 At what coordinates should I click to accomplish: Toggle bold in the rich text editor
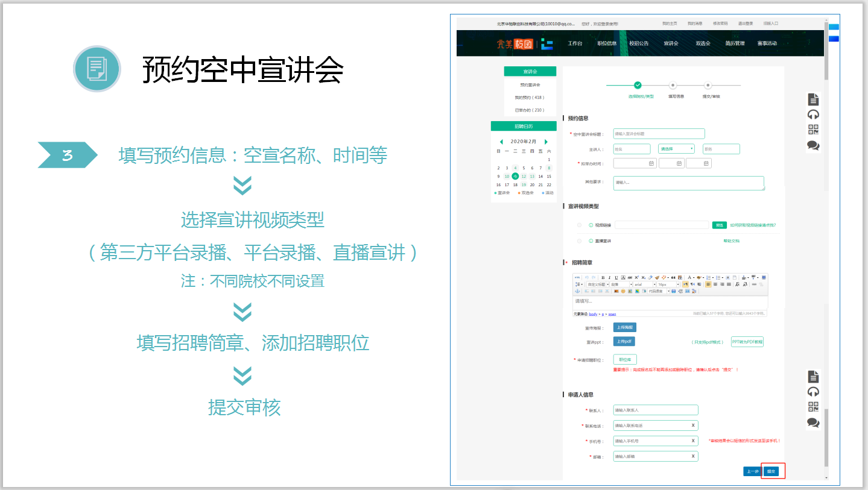(x=602, y=277)
